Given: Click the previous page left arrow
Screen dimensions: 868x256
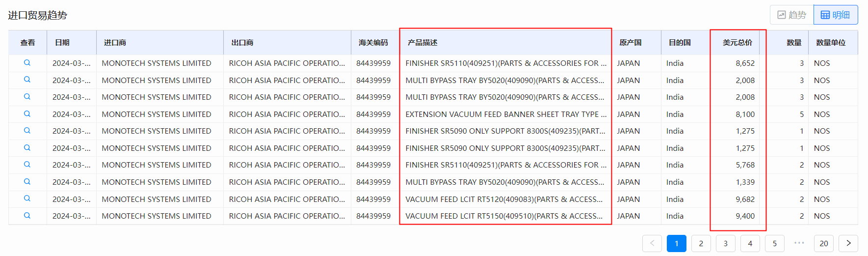Looking at the screenshot, I should [652, 243].
